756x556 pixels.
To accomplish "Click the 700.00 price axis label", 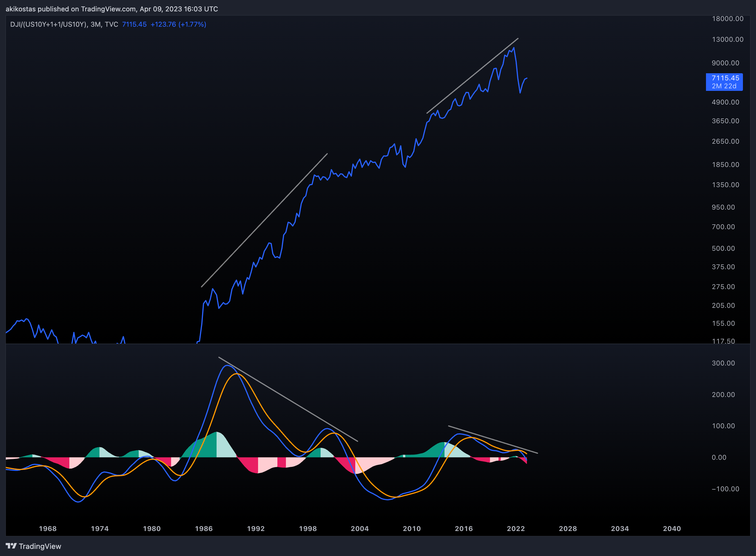I will [723, 227].
